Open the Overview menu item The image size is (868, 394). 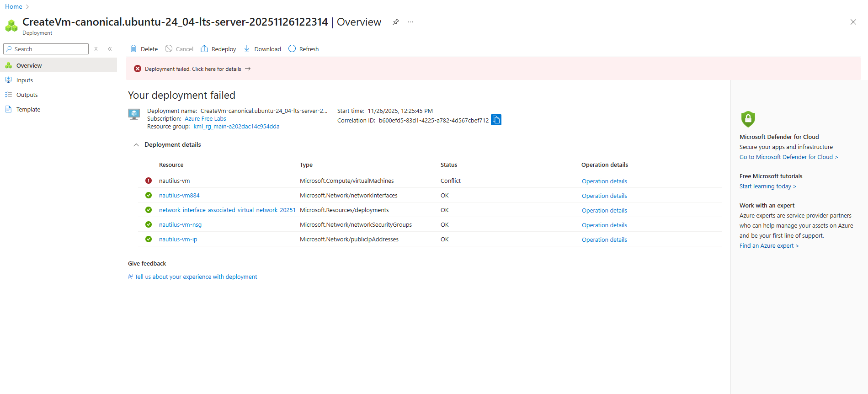pos(59,65)
